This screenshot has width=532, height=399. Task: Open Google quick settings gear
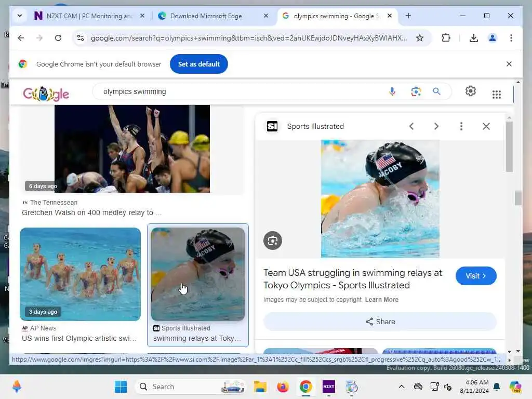click(x=470, y=91)
